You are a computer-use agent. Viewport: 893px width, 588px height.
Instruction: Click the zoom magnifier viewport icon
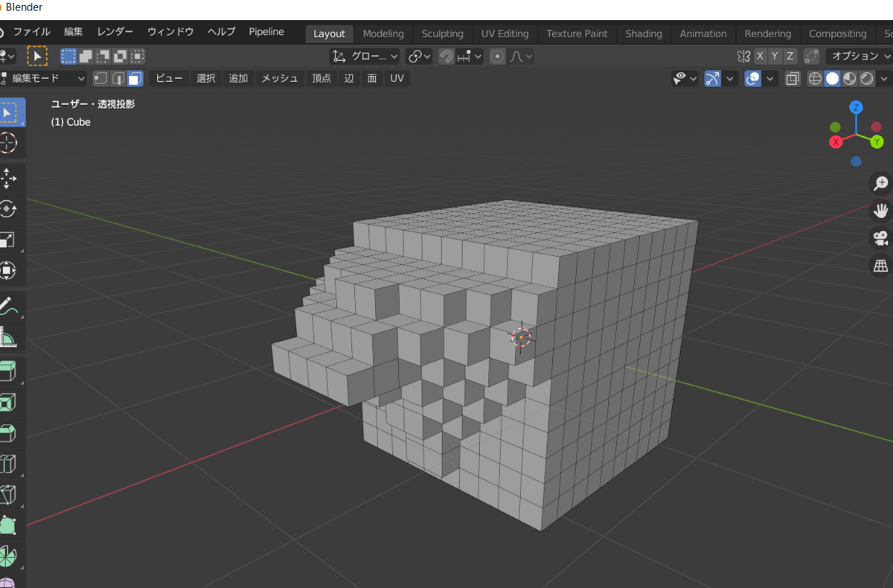(881, 183)
